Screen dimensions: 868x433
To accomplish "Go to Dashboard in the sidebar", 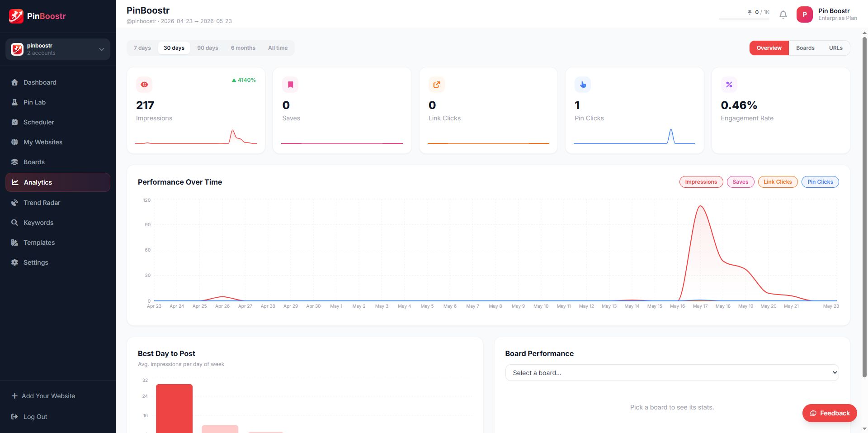I will click(x=58, y=82).
